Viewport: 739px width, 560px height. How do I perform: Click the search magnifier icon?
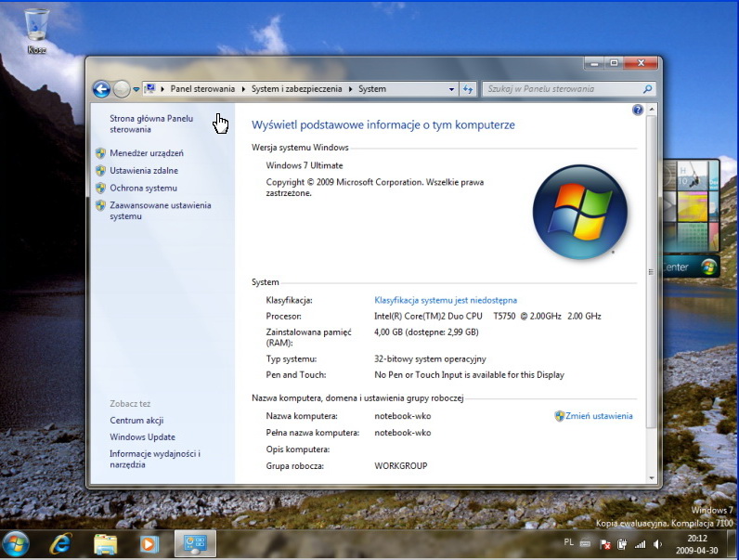point(648,88)
